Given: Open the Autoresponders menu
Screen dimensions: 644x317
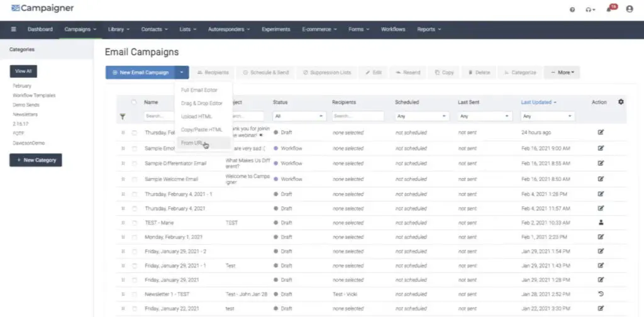Looking at the screenshot, I should (230, 30).
